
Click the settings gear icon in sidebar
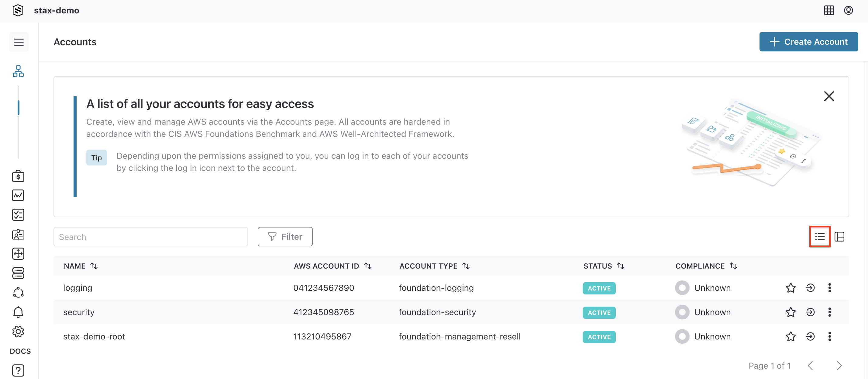[x=18, y=331]
